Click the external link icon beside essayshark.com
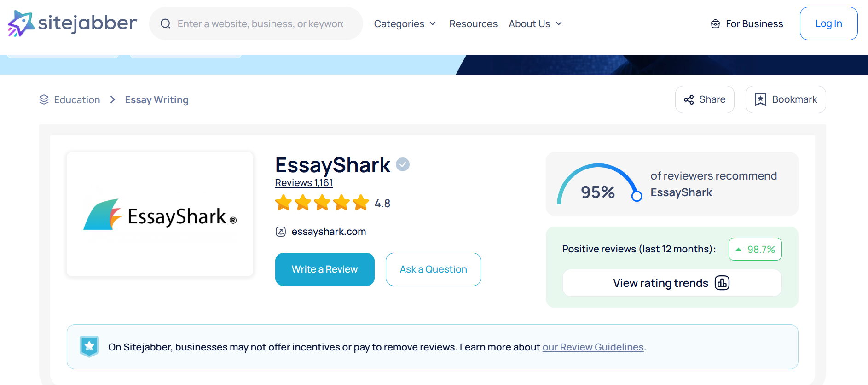 tap(281, 232)
